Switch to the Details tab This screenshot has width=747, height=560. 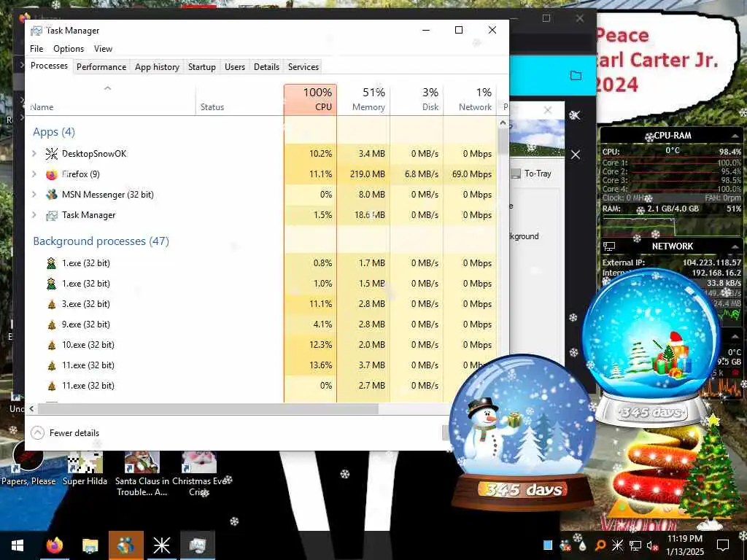coord(266,66)
